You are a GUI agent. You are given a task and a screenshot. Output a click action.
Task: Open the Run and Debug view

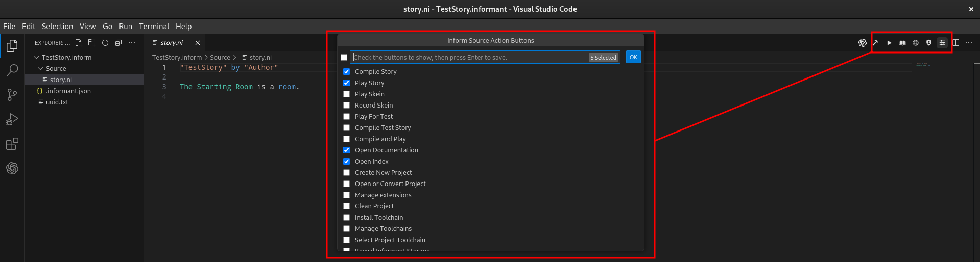(12, 119)
